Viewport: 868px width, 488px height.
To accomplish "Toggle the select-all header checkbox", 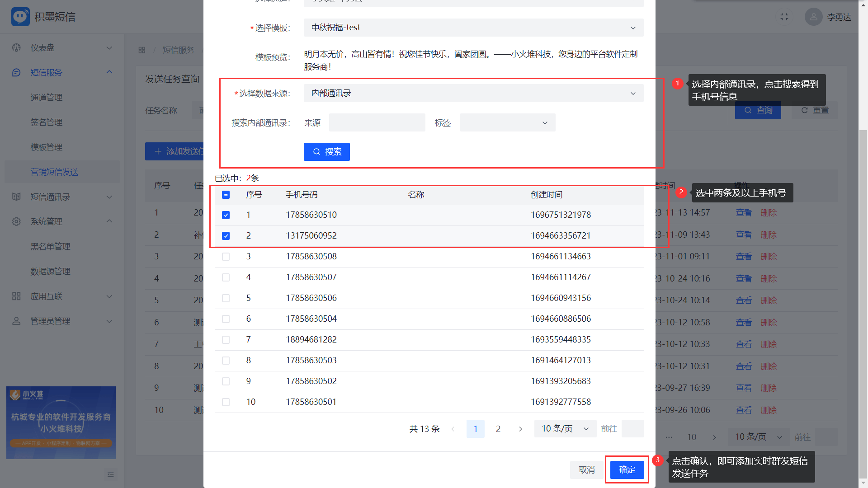I will tap(226, 195).
